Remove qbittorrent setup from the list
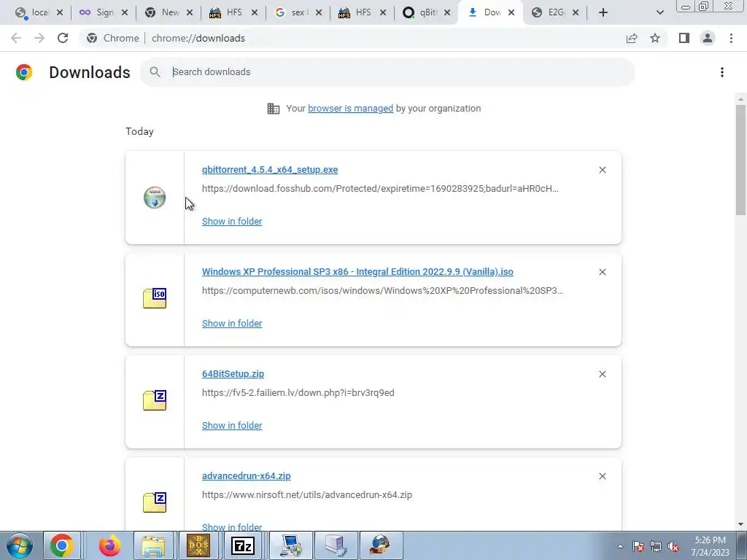This screenshot has height=560, width=747. coord(602,170)
